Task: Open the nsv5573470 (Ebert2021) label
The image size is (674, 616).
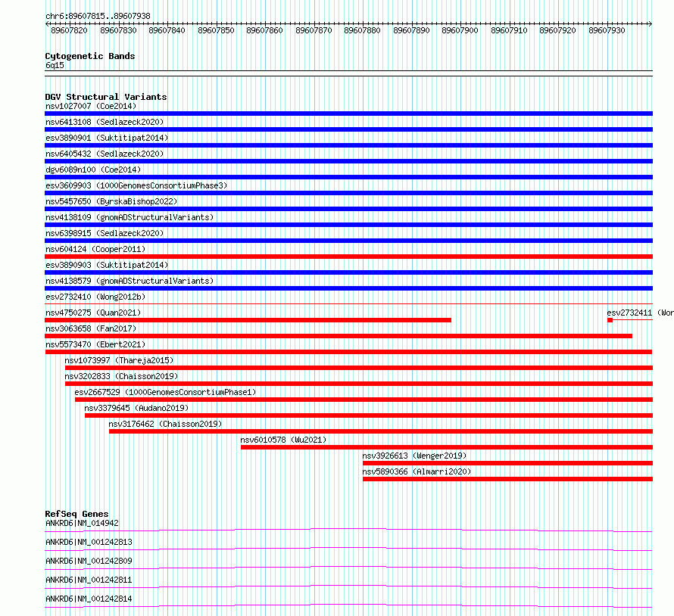Action: click(95, 344)
